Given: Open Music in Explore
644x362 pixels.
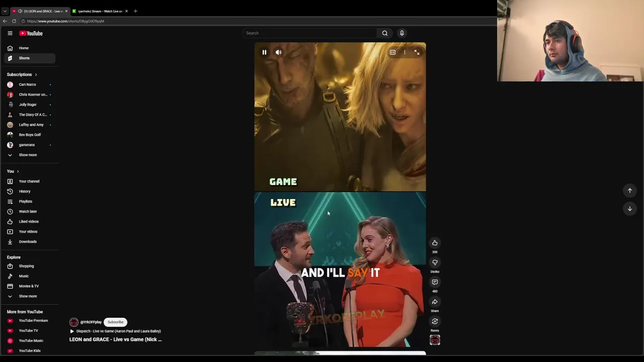Looking at the screenshot, I should tap(30, 276).
